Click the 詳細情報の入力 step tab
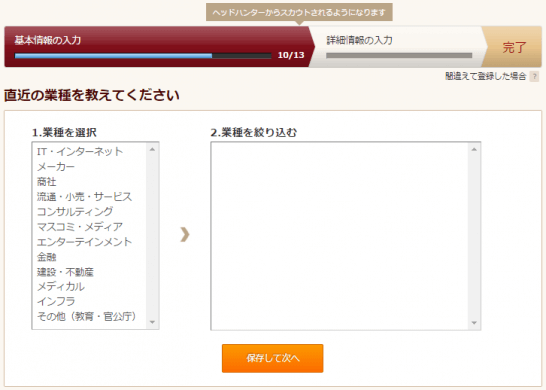Screen dimensions: 546x390 click(x=397, y=47)
